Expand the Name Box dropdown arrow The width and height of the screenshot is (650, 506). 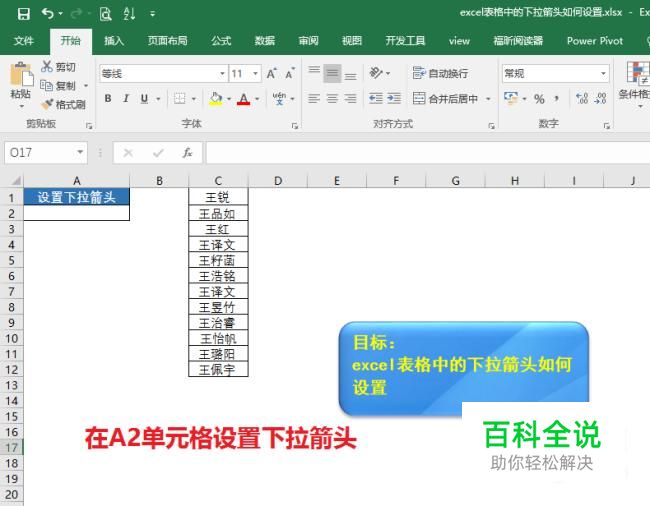tap(80, 152)
